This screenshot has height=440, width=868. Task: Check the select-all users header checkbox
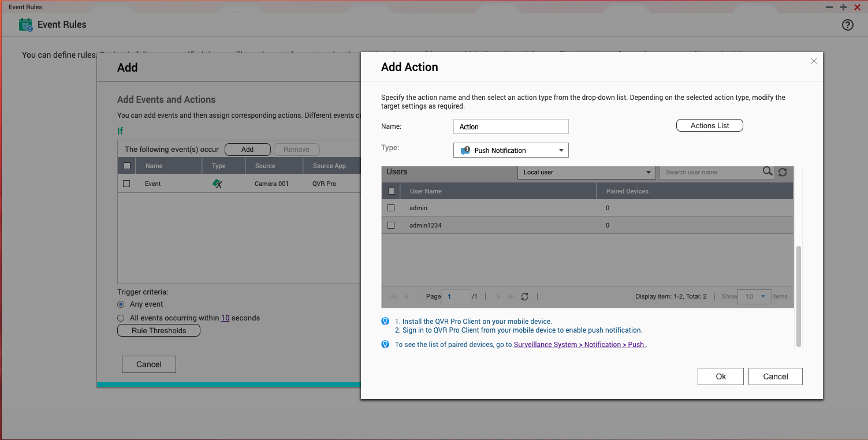tap(392, 191)
